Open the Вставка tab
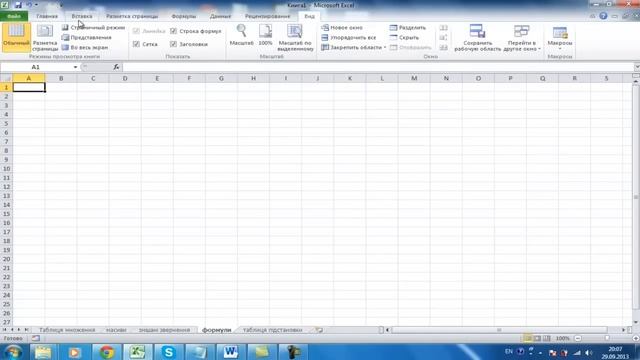Image resolution: width=640 pixels, height=360 pixels. click(x=82, y=16)
